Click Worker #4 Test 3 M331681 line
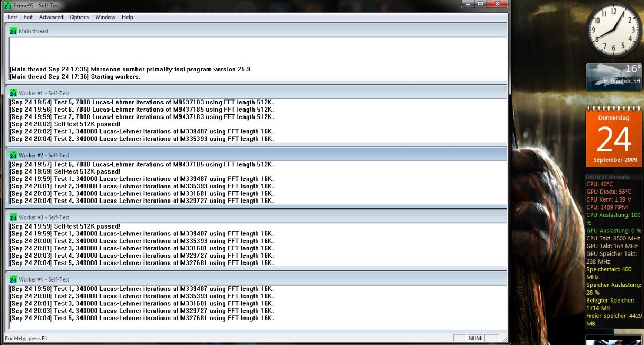The width and height of the screenshot is (644, 345). [x=142, y=303]
